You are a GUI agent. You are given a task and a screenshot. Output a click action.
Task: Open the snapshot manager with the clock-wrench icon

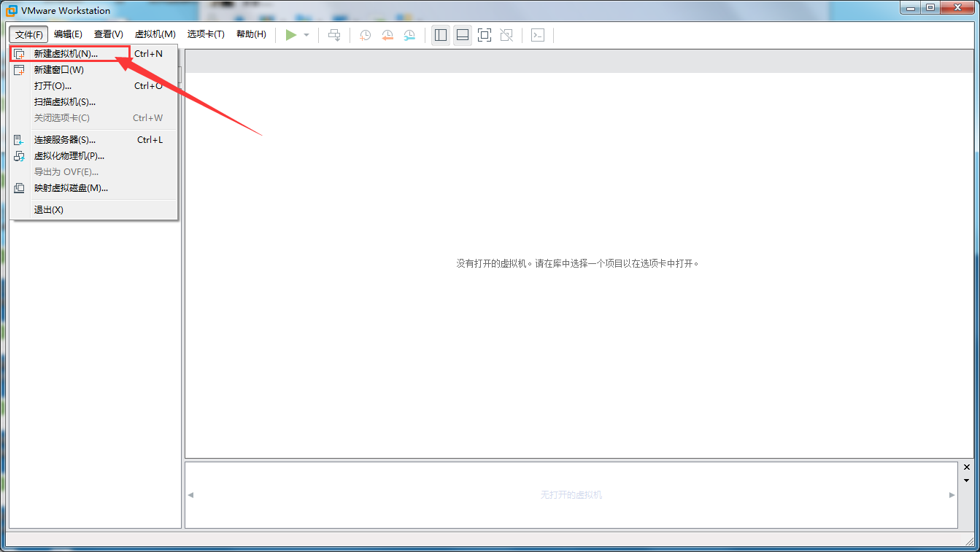409,35
